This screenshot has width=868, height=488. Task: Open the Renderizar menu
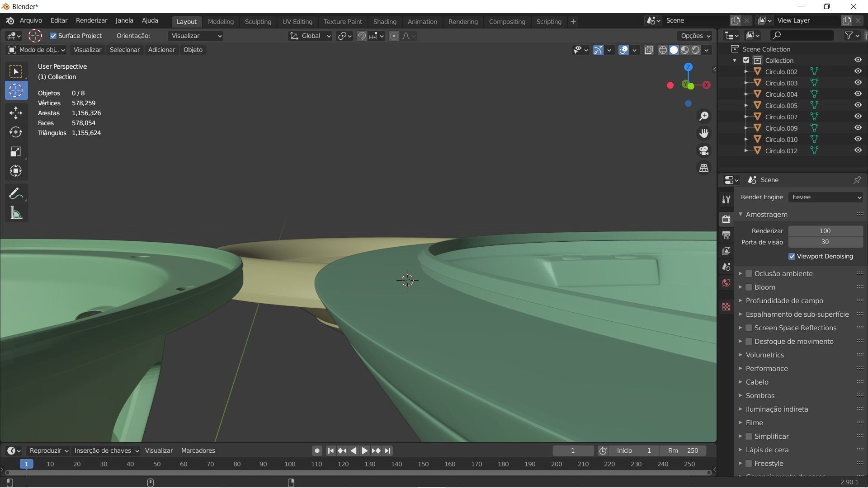(x=91, y=20)
